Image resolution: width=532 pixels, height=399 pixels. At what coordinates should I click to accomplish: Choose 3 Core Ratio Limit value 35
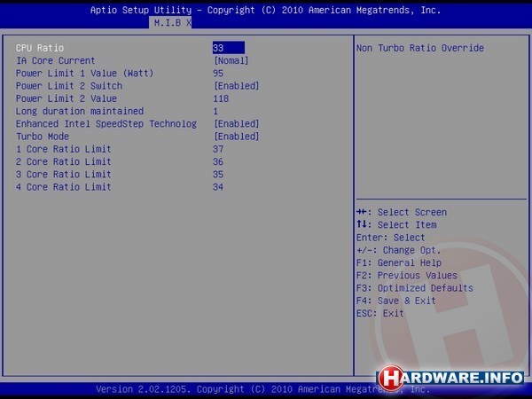(x=218, y=175)
